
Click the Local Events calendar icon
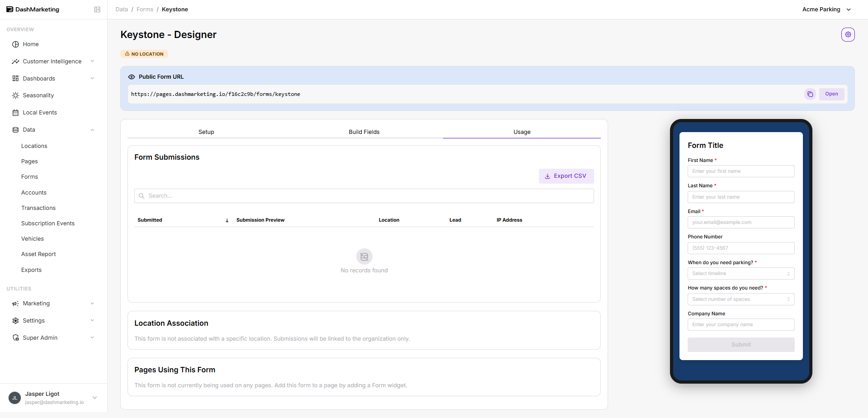(x=15, y=113)
